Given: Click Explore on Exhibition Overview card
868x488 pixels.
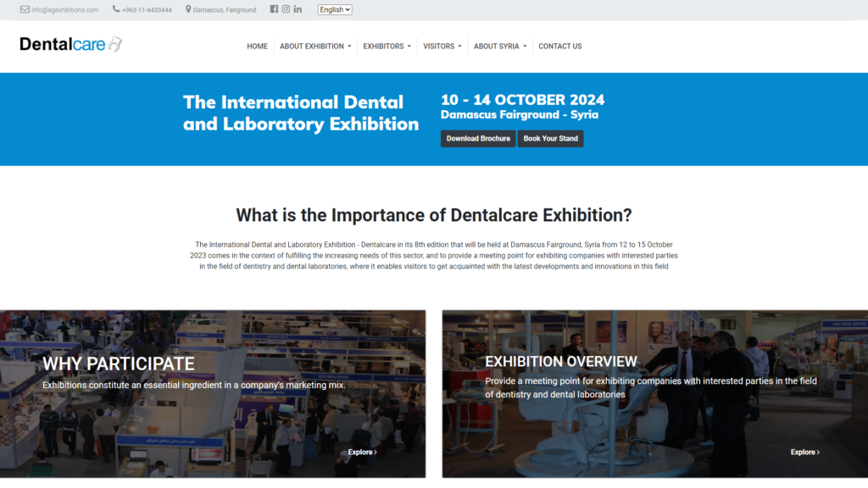Looking at the screenshot, I should coord(805,452).
